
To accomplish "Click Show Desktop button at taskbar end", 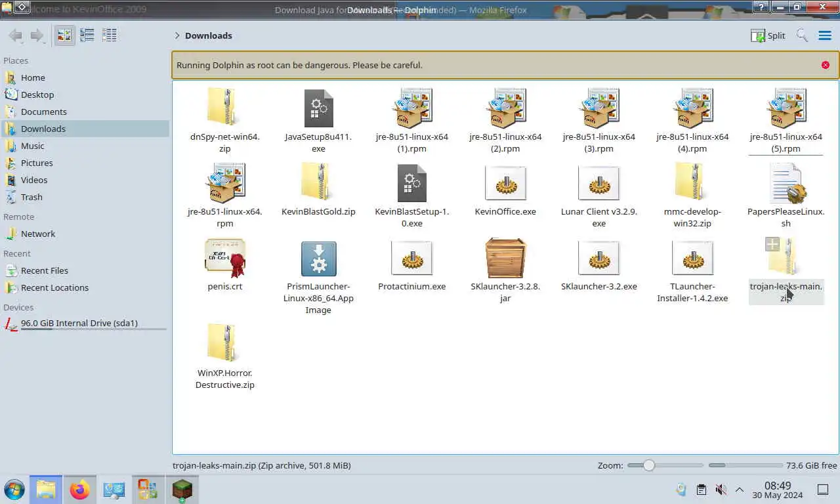I will click(822, 490).
